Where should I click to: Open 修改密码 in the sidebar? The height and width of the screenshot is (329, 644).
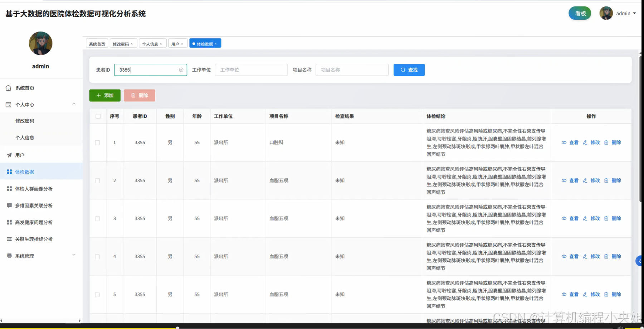tap(25, 121)
